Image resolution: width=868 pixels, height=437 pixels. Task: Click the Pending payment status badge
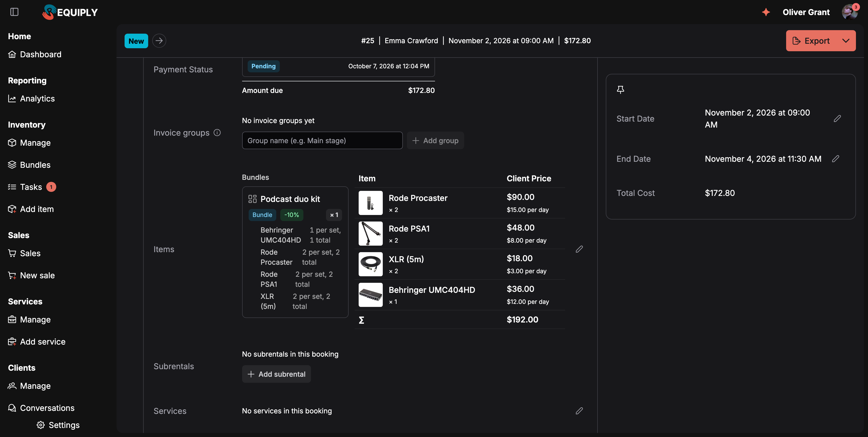[x=263, y=66]
